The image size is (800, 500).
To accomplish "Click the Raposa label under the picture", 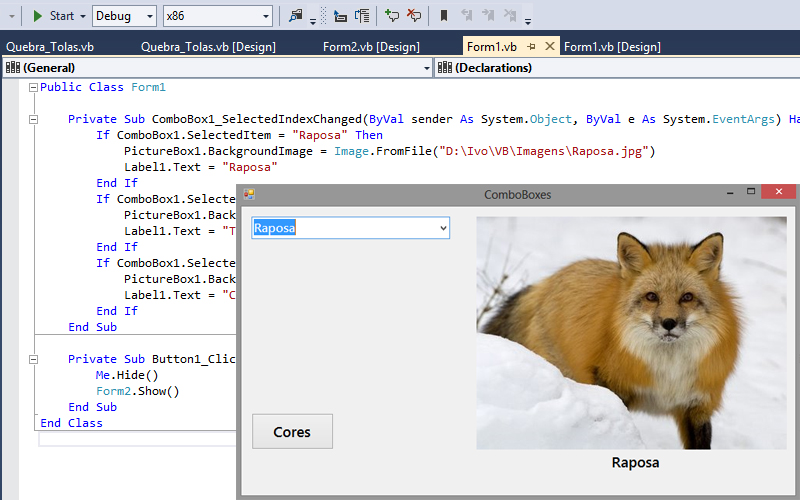I will [635, 463].
